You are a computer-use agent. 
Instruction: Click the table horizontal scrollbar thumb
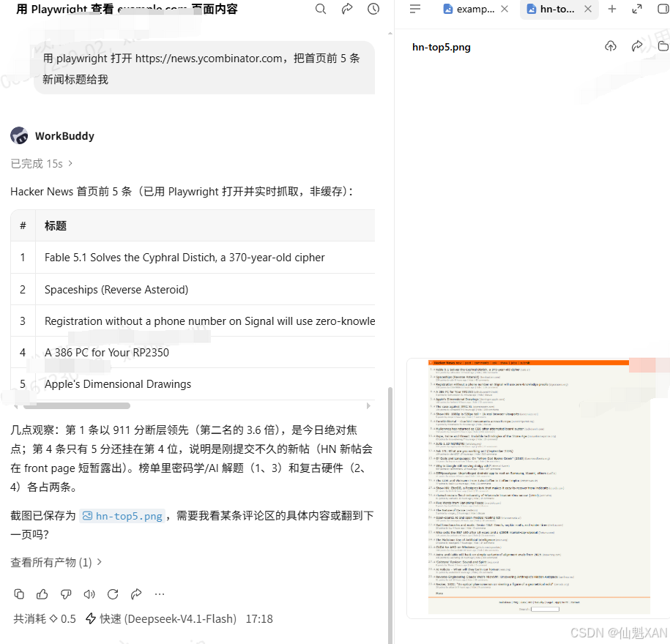tap(77, 405)
